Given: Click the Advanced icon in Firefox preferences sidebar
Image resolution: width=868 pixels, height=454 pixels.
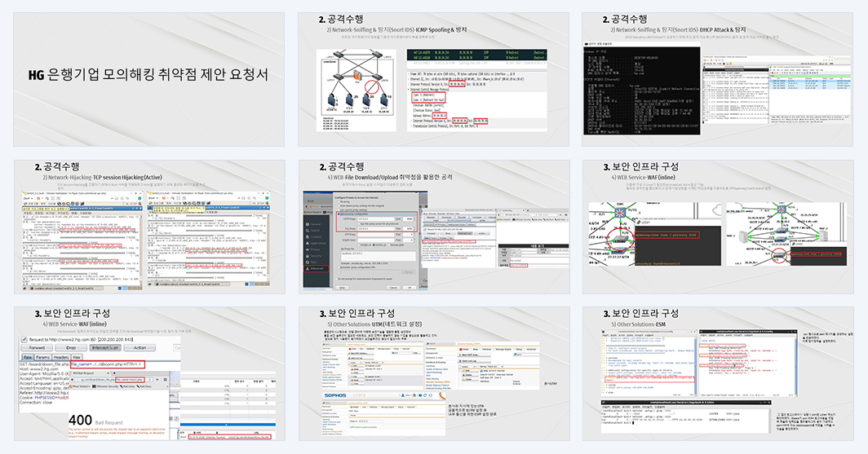Looking at the screenshot, I should [308, 269].
